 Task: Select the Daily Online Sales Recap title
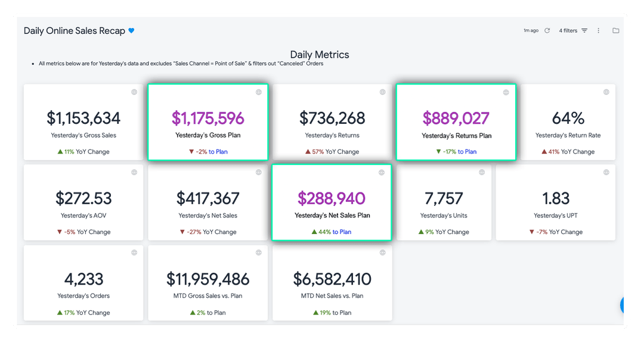(x=75, y=31)
